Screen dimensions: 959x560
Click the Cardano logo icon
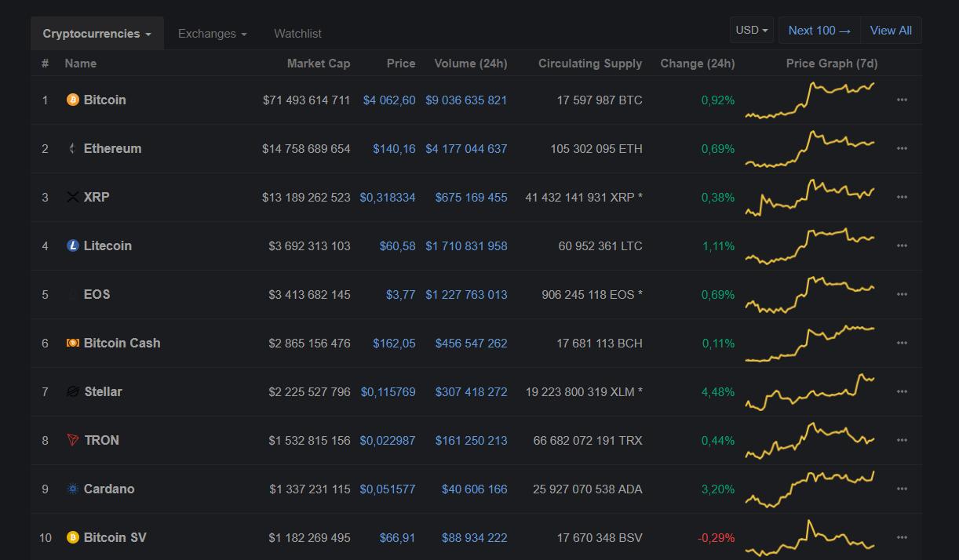point(73,489)
